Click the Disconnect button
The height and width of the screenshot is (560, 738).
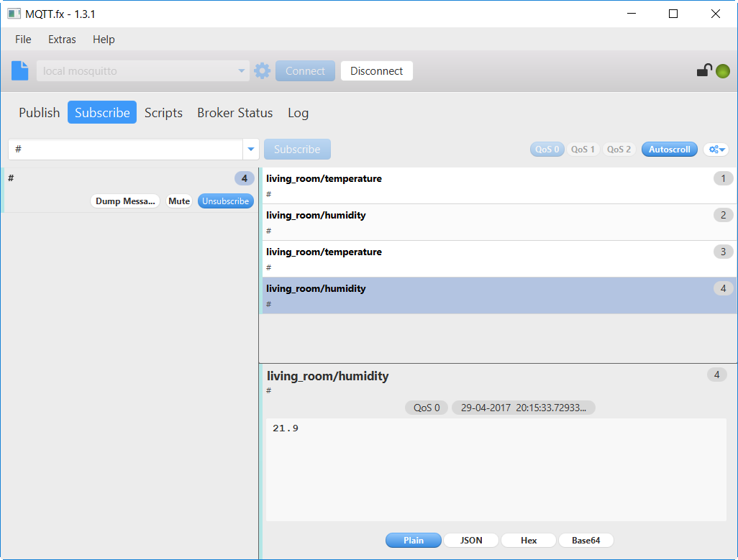pos(376,71)
